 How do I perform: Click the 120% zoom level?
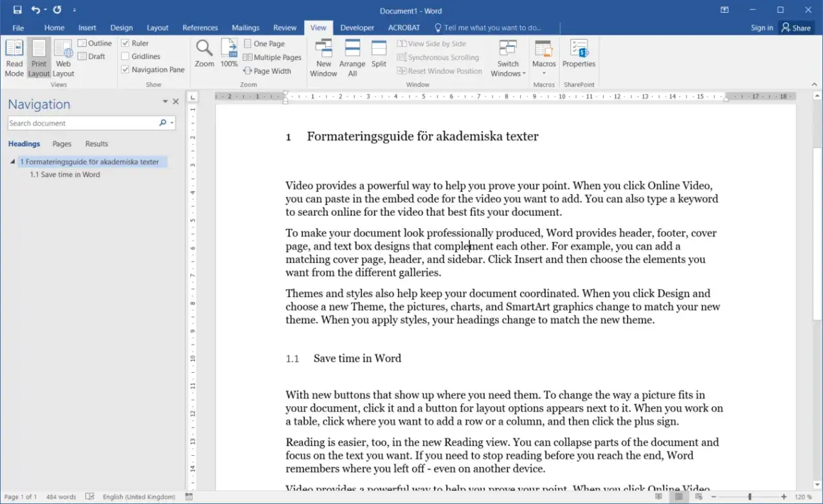pyautogui.click(x=804, y=497)
